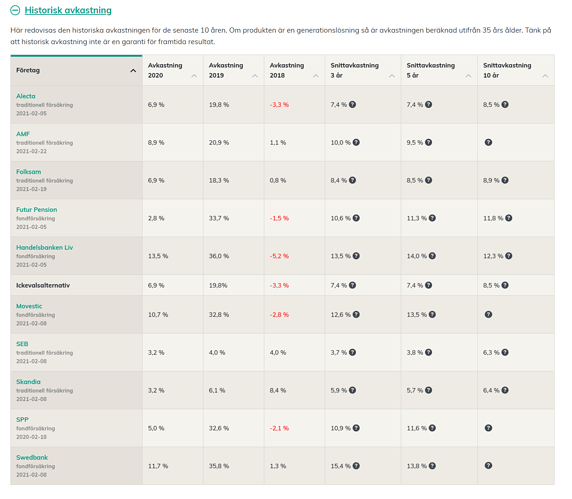The width and height of the screenshot is (572, 499).
Task: Show info for SEB 3 år 3,7 %
Action: [352, 352]
